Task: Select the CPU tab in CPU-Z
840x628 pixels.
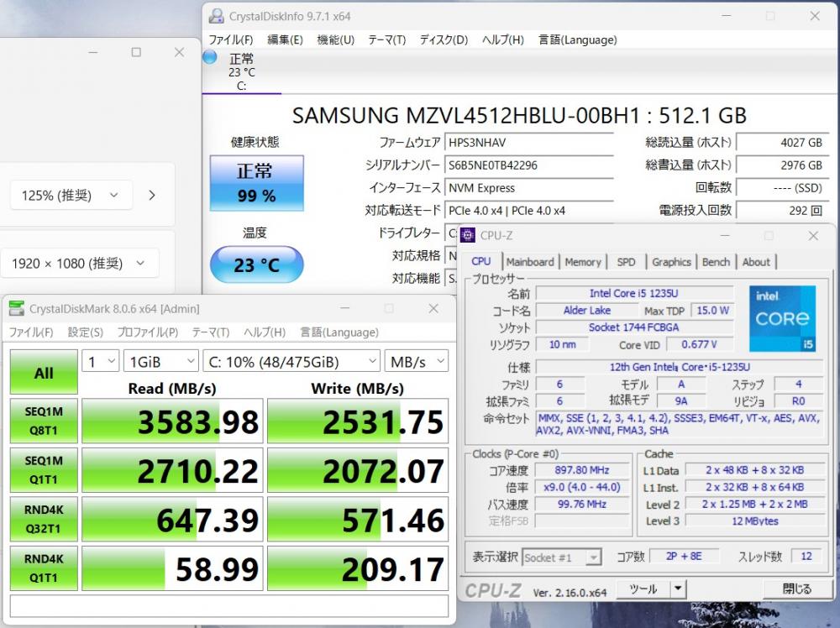Action: click(481, 261)
